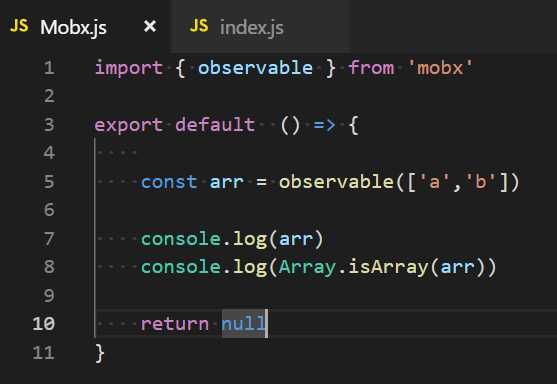Click line number 2 in gutter
The height and width of the screenshot is (384, 557).
pos(49,96)
